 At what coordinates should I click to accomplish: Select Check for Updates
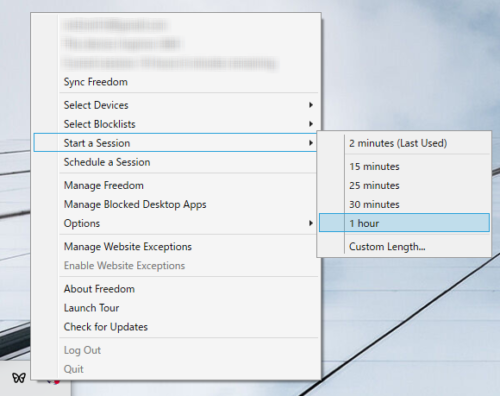176,327
